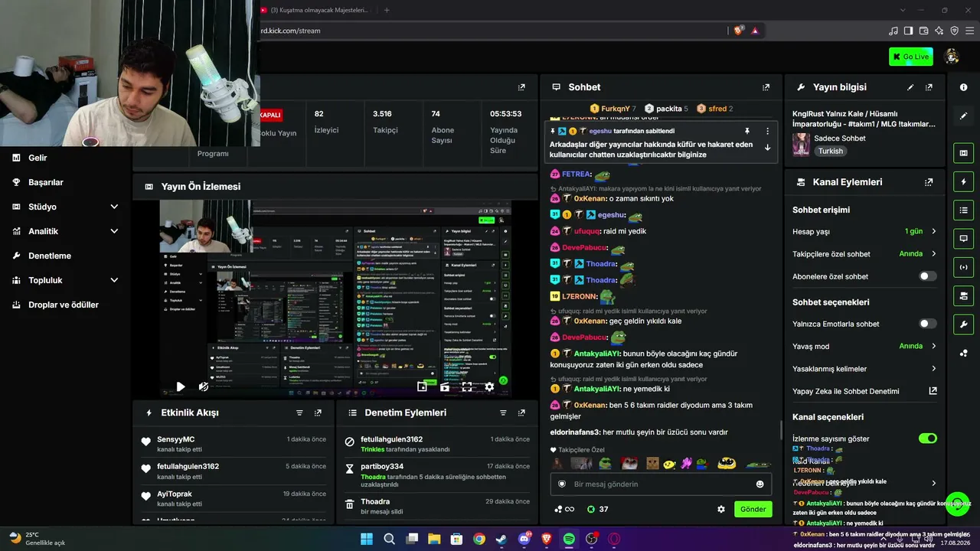
Task: Pop out the Etkinlik Akışı panel
Action: click(318, 412)
